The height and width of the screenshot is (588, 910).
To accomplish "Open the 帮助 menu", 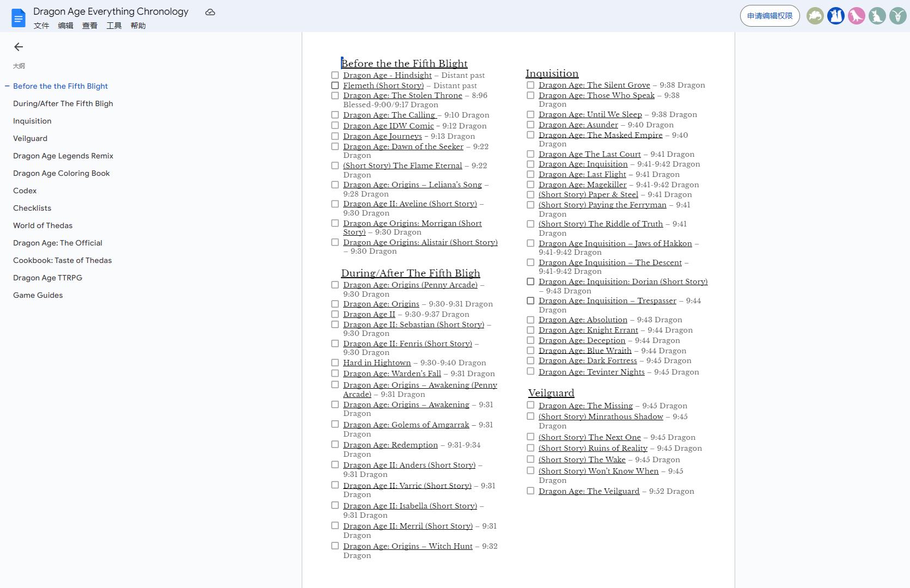I will [x=138, y=26].
